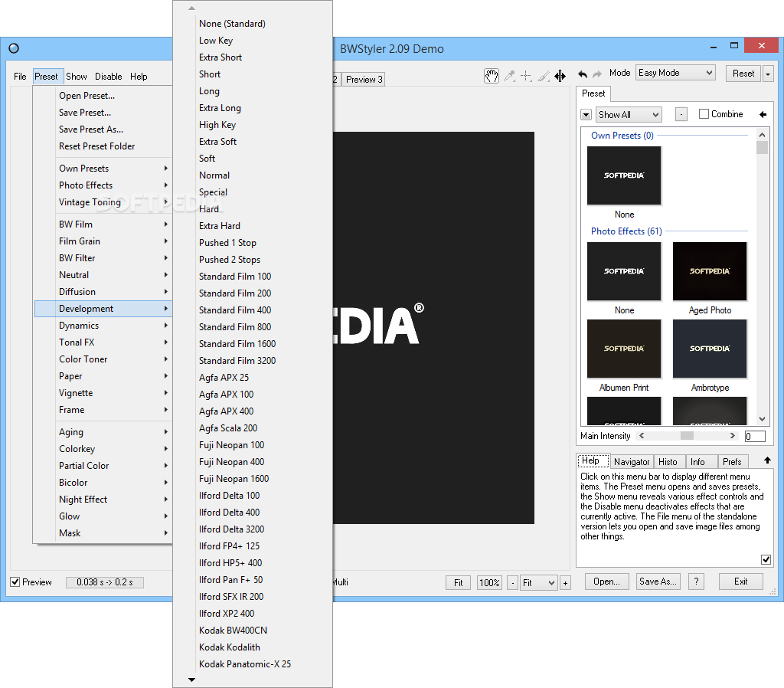This screenshot has height=688, width=784.
Task: Toggle the Preview checkbox
Action: (x=15, y=582)
